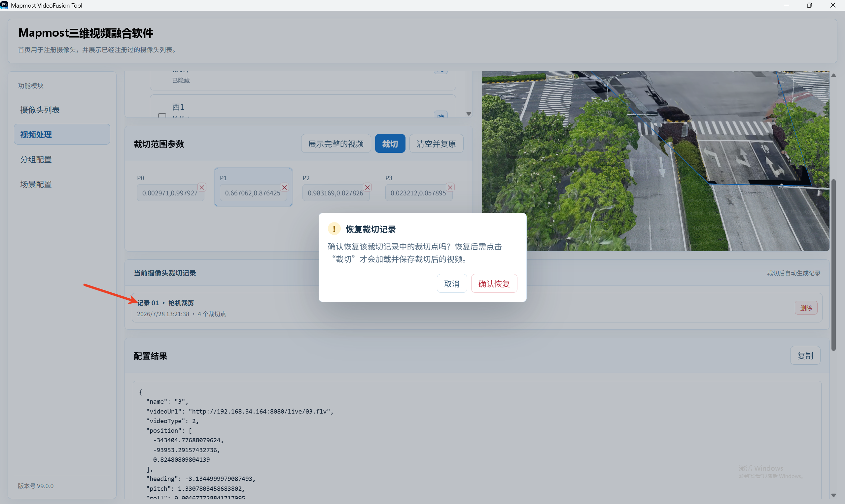This screenshot has width=845, height=504.
Task: Focus the P1 coordinate field
Action: pyautogui.click(x=253, y=193)
